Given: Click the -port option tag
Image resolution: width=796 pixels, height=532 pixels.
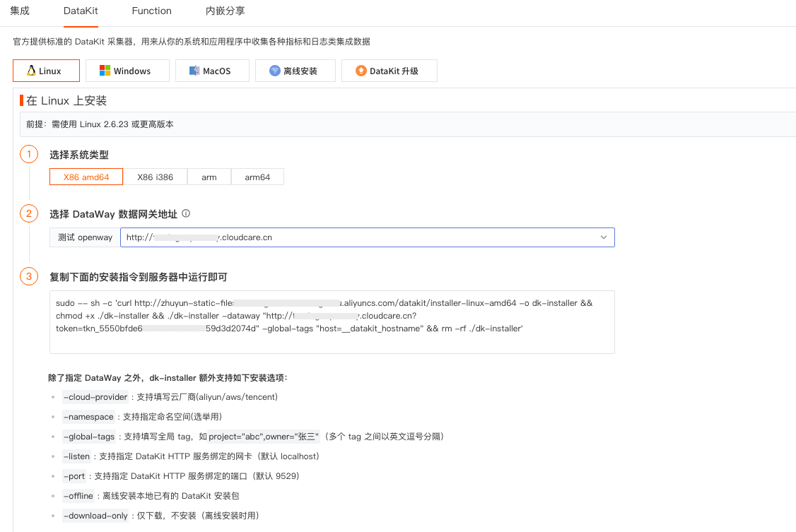Looking at the screenshot, I should pyautogui.click(x=74, y=476).
